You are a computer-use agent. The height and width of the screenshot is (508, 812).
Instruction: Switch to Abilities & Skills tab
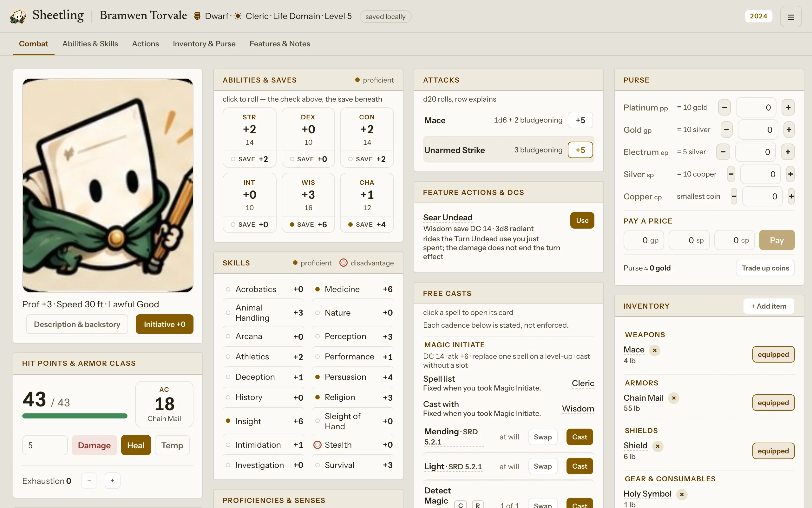click(x=90, y=44)
